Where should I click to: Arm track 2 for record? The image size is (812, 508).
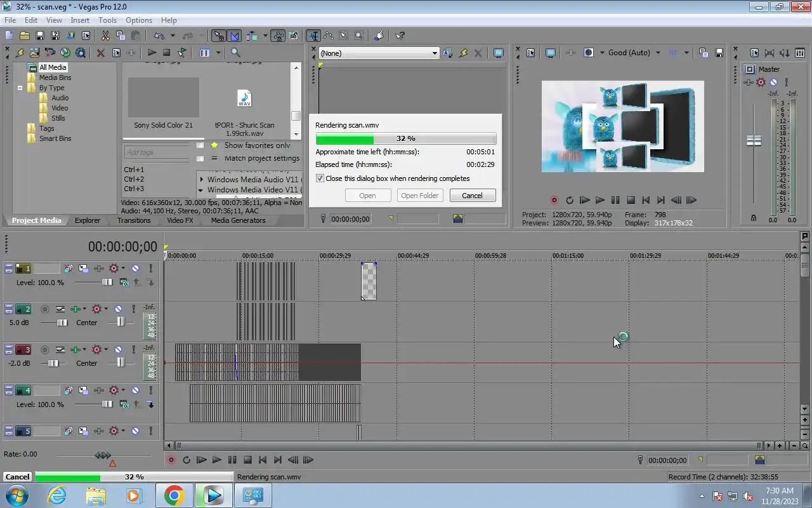tap(44, 309)
